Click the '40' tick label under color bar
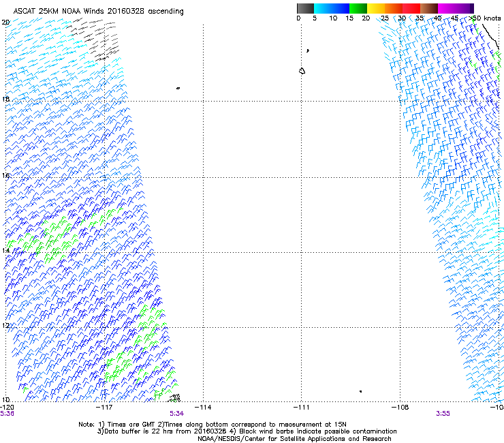The image size is (504, 443). (437, 18)
